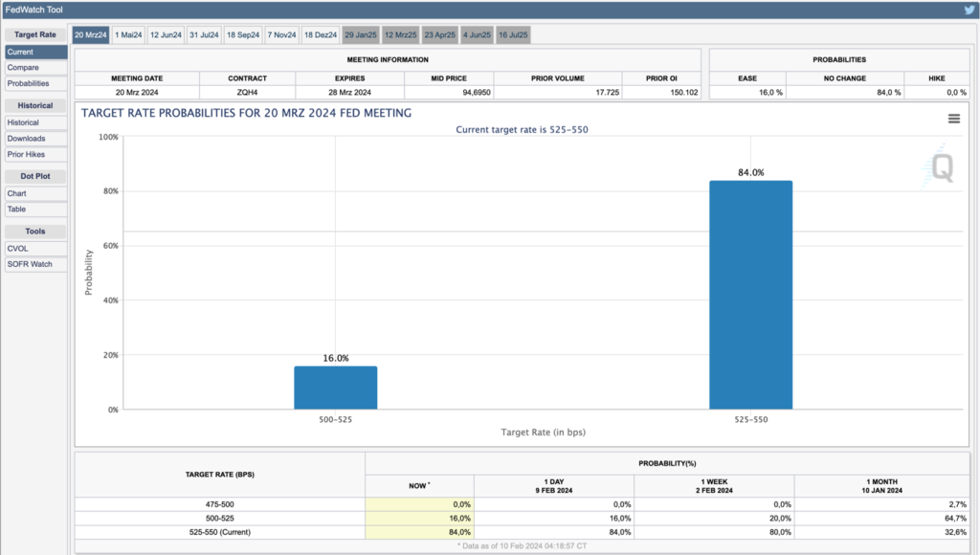Click the 94,6950 mid price value
The image size is (980, 555).
pyautogui.click(x=477, y=92)
